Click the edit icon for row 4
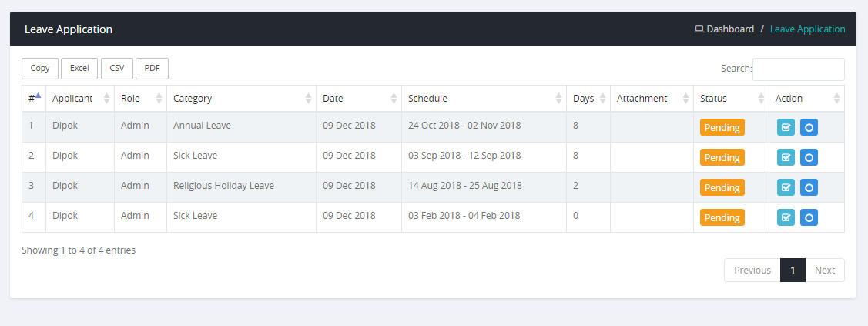Viewport: 868px width, 326px height. [786, 218]
